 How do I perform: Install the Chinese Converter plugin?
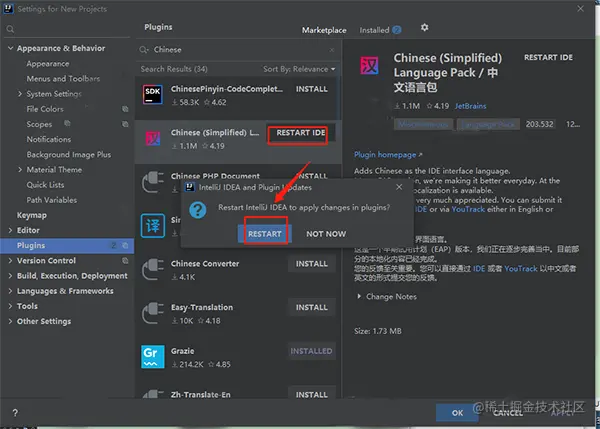[x=312, y=264]
